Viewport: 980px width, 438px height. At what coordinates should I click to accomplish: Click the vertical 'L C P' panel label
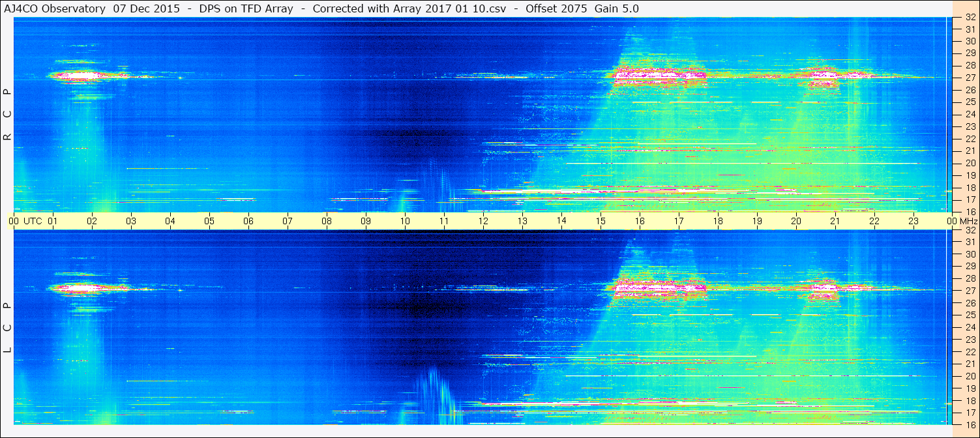click(8, 327)
